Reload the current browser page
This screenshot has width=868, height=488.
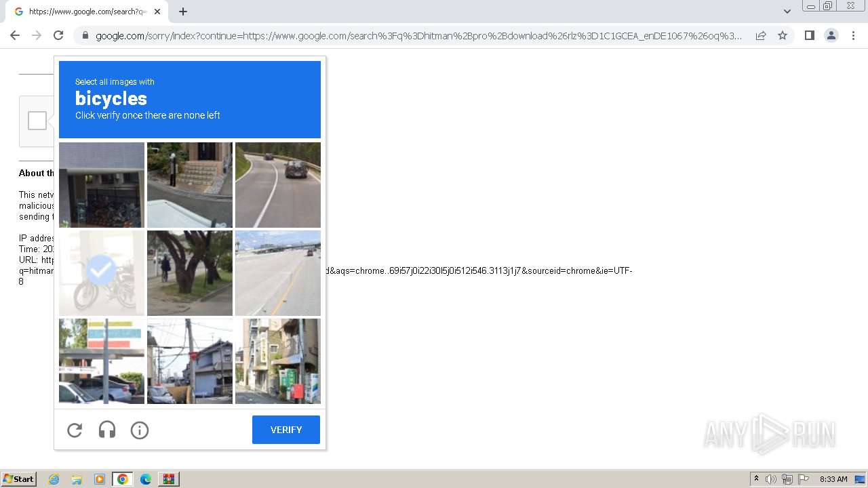click(x=58, y=35)
